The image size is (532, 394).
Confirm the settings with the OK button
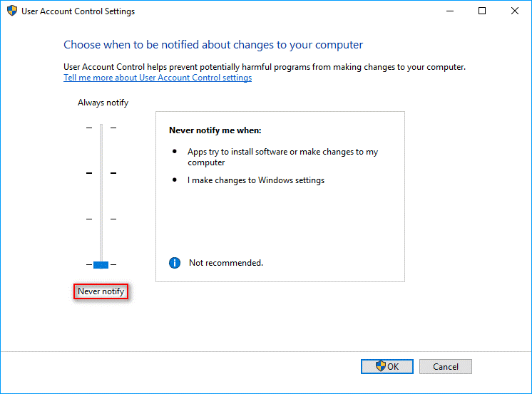(387, 366)
